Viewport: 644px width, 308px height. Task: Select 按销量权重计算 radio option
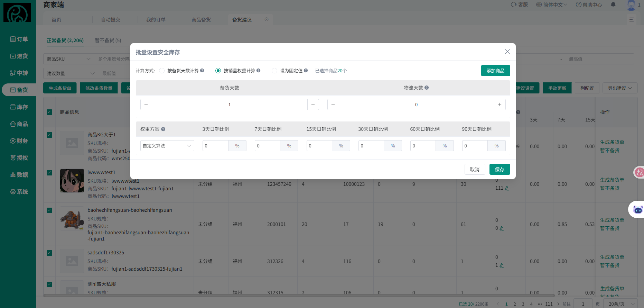[218, 71]
